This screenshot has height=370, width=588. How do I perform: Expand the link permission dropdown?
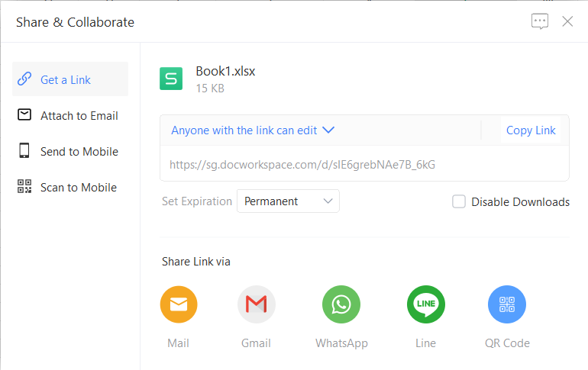[253, 130]
